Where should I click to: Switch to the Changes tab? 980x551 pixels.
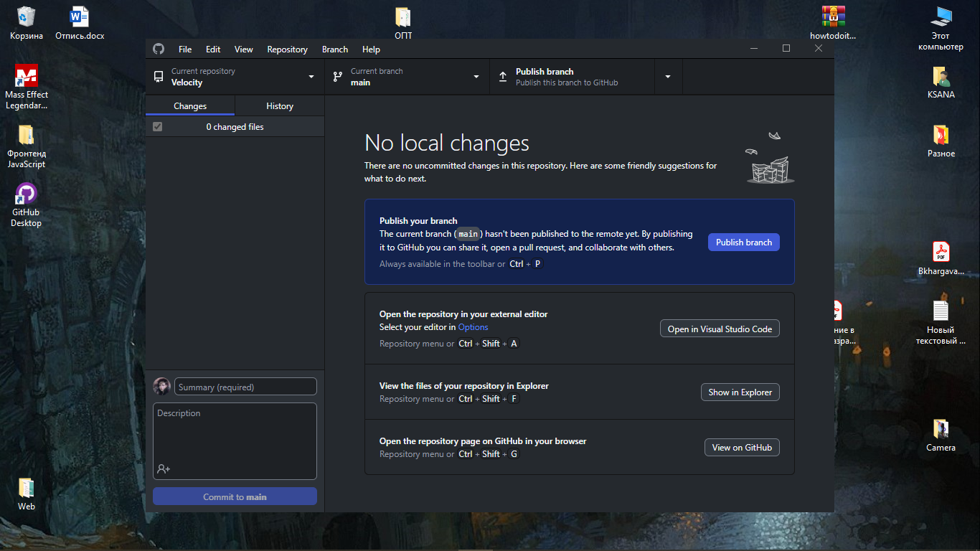point(190,106)
